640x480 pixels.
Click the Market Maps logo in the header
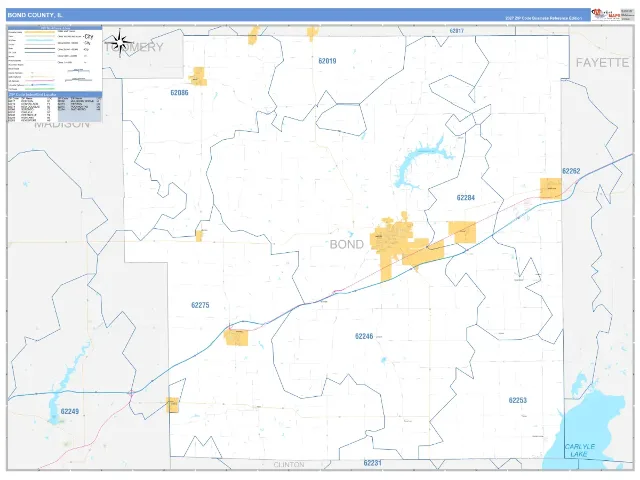click(x=606, y=15)
